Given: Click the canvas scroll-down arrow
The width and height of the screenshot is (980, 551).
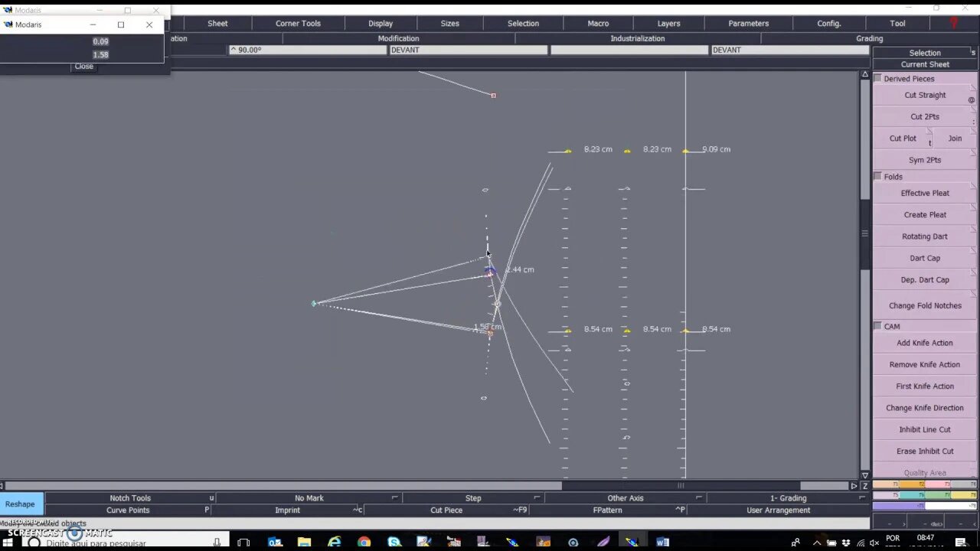Looking at the screenshot, I should (x=865, y=475).
